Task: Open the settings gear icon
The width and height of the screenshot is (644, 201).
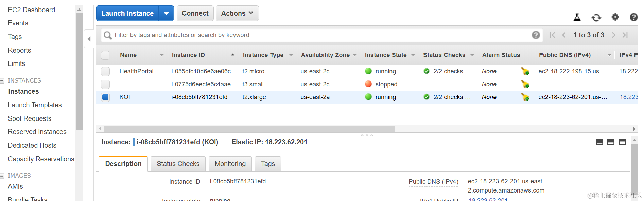Action: click(615, 17)
